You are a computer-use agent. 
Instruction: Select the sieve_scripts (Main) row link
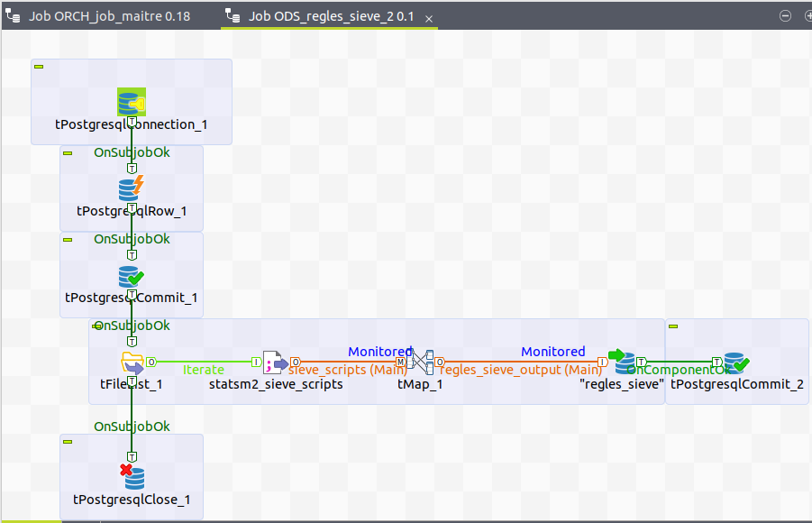point(348,370)
